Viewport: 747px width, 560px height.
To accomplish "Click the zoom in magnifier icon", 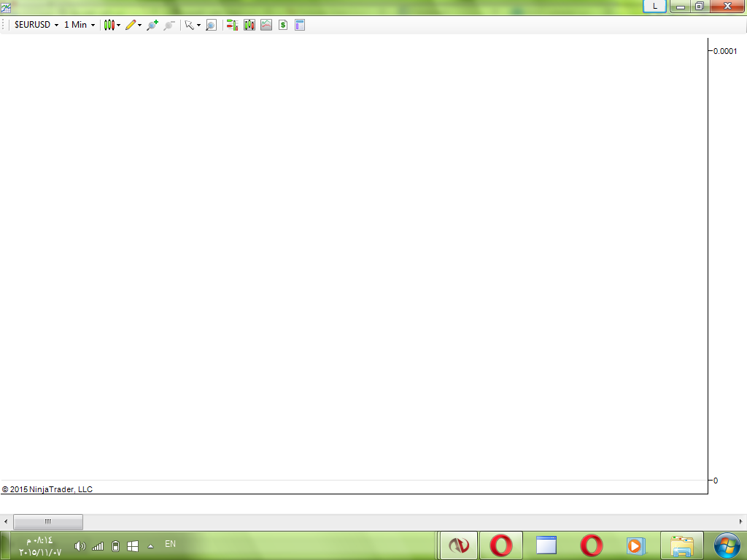I will 152,25.
